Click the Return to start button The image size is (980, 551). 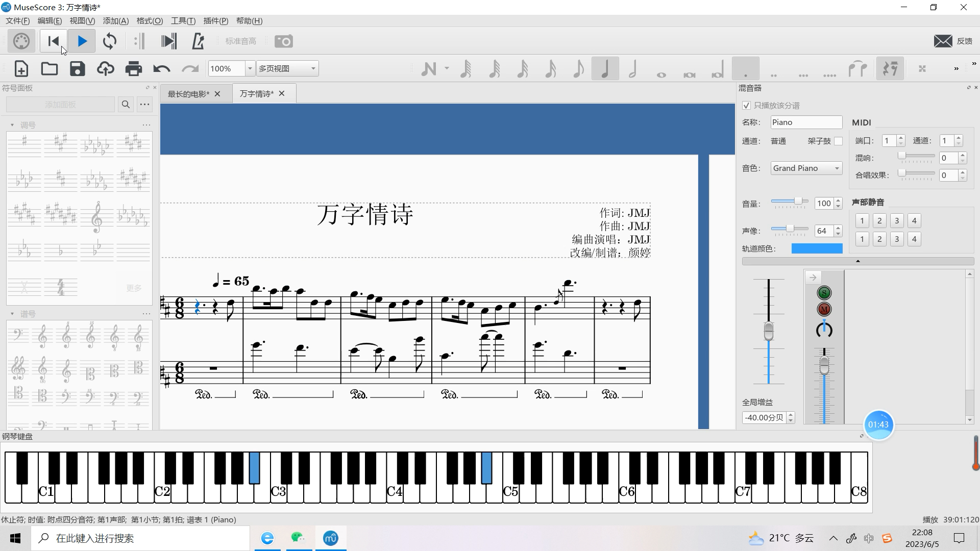(53, 41)
